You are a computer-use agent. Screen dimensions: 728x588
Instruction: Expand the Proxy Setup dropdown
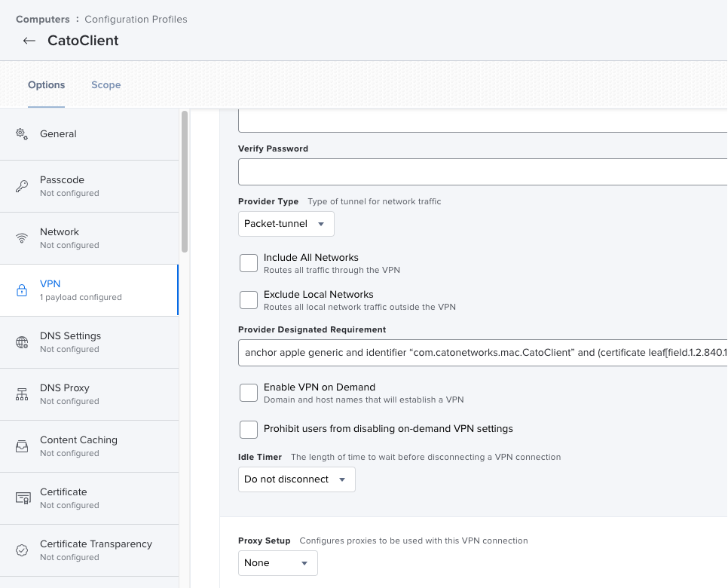coord(277,562)
